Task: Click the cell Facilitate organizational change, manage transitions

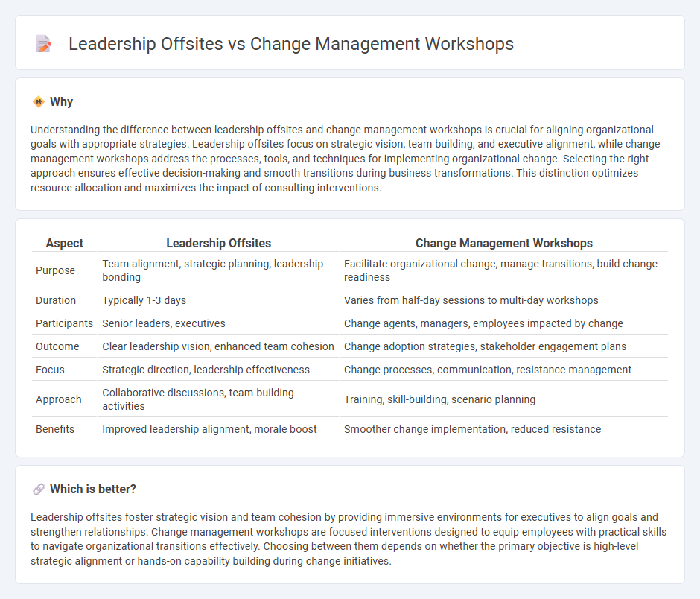Action: (504, 270)
